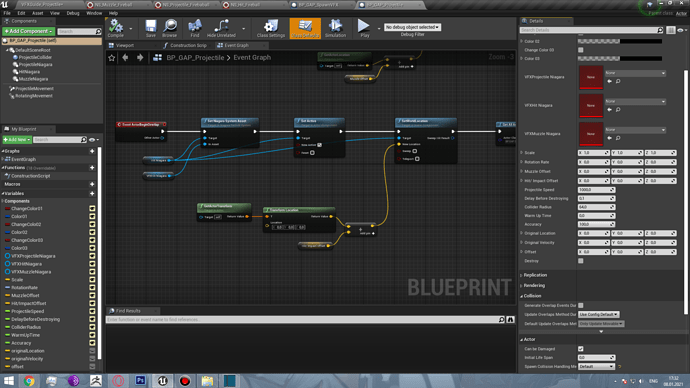690x388 pixels.
Task: Click the Find toolbar icon
Action: point(195,28)
